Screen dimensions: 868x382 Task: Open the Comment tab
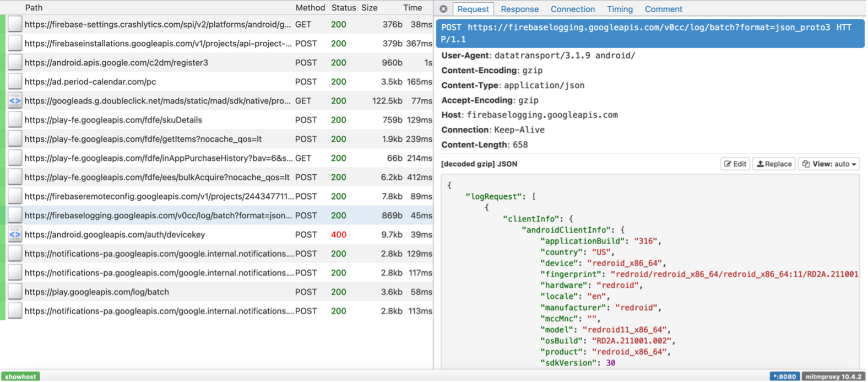663,9
